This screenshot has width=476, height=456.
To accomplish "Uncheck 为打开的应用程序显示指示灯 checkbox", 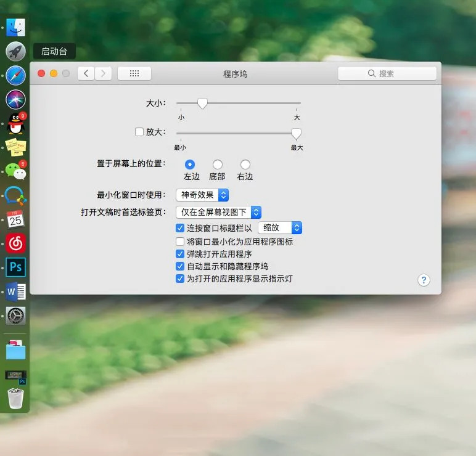I will (180, 279).
